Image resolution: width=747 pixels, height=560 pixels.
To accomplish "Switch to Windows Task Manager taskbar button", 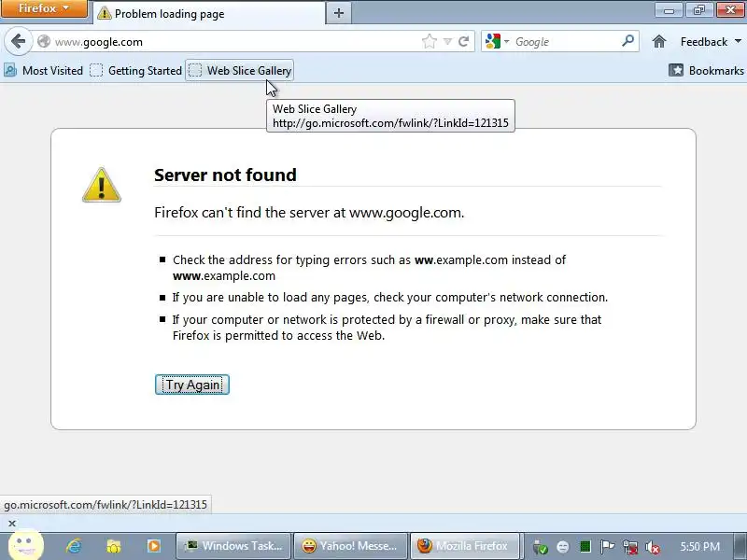I will click(x=233, y=546).
